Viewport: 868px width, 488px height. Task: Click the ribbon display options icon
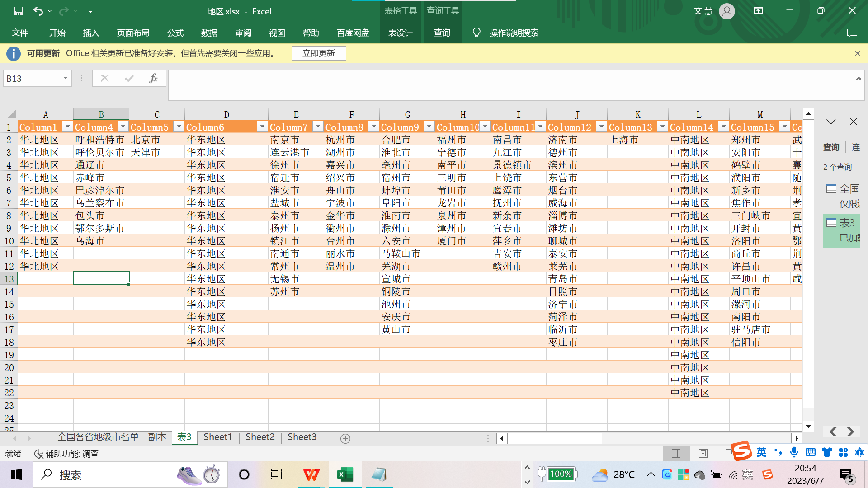pyautogui.click(x=758, y=11)
